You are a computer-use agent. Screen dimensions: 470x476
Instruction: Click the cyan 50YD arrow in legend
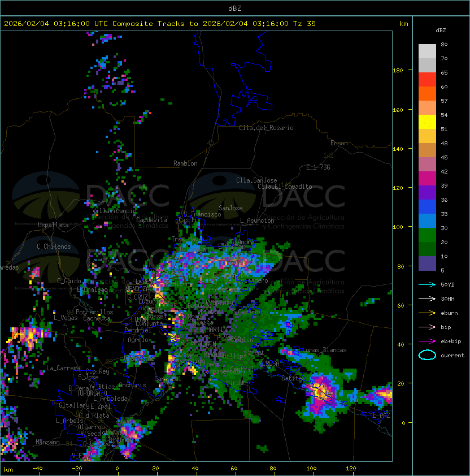click(427, 284)
